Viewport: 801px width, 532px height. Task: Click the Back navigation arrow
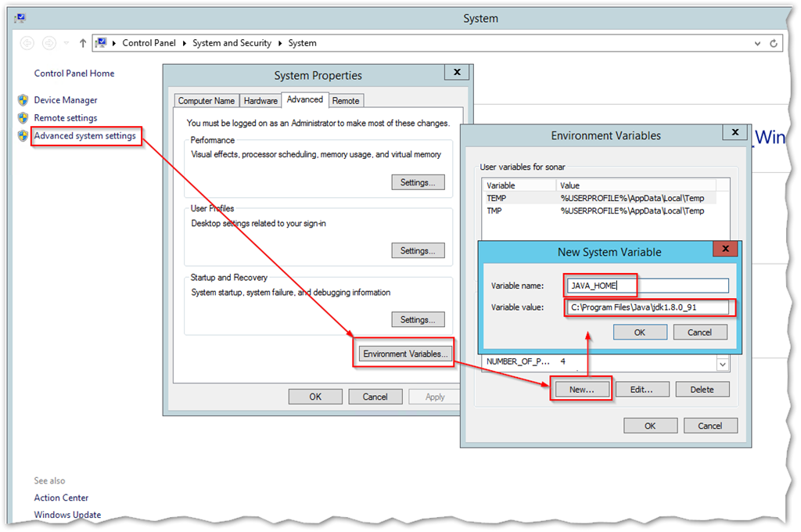tap(27, 44)
